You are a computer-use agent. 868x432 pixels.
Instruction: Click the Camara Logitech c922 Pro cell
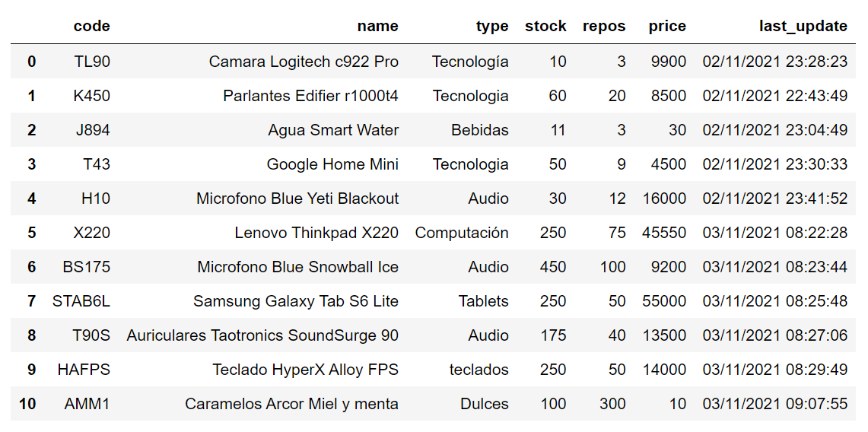(304, 62)
